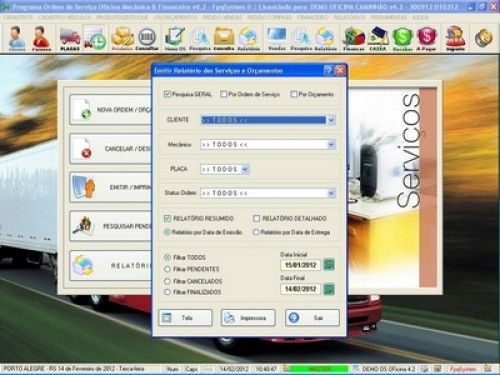The height and width of the screenshot is (375, 500).
Task: Select the Filtrar PENDENTES radio button
Action: coord(167,269)
